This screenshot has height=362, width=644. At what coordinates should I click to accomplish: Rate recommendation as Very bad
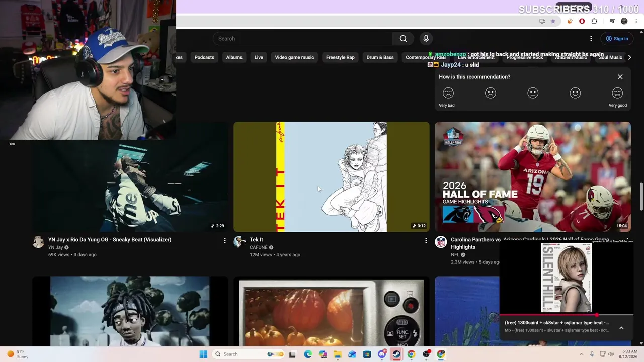[448, 93]
